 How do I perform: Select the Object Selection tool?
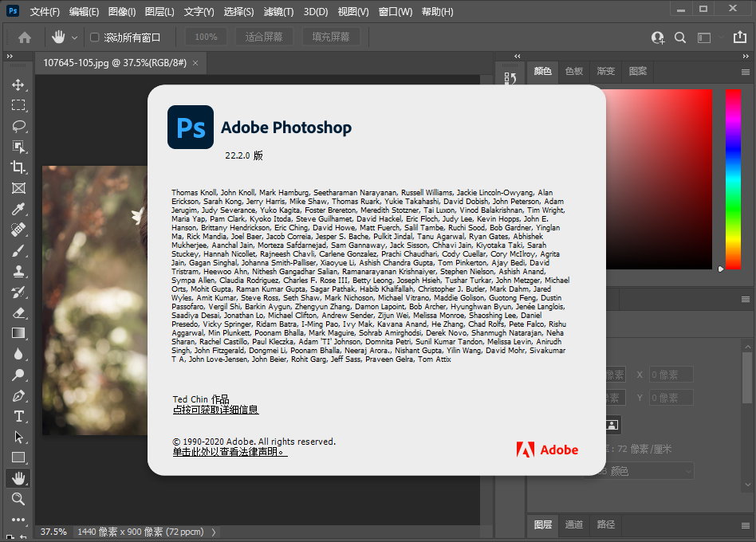[18, 147]
